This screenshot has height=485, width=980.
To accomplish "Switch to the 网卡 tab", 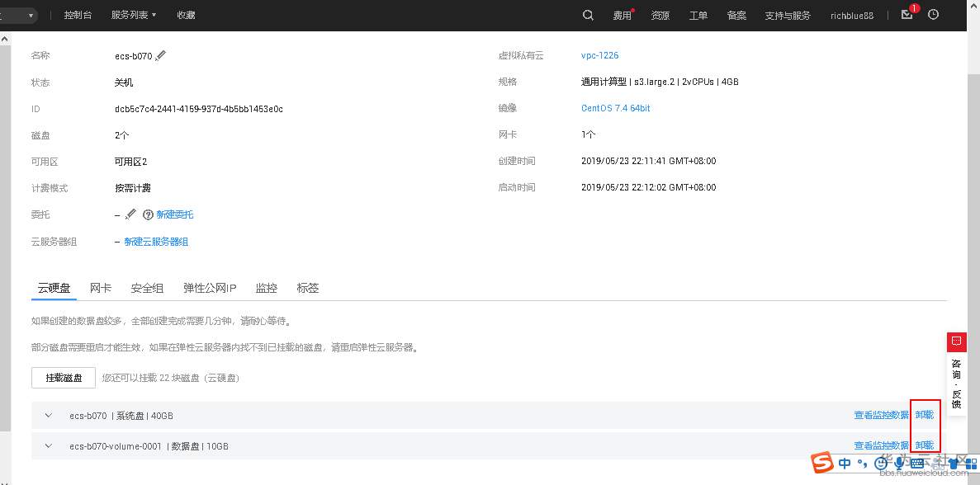I will (x=101, y=288).
